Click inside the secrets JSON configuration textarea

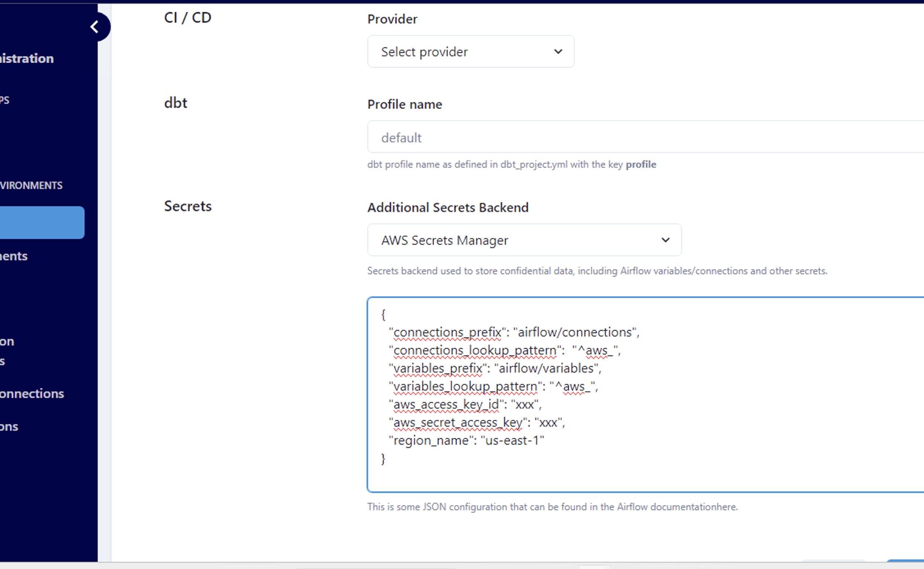pyautogui.click(x=646, y=394)
